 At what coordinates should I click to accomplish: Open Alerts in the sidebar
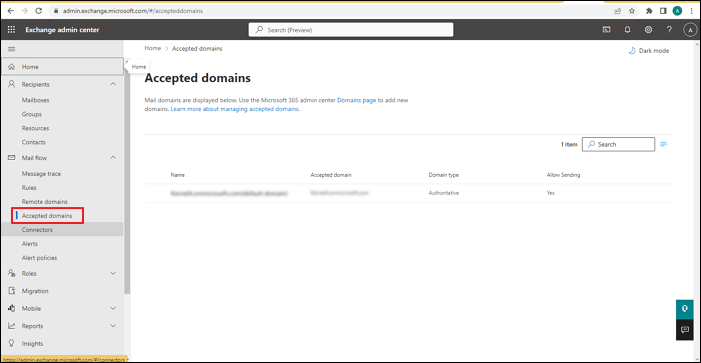tap(30, 244)
